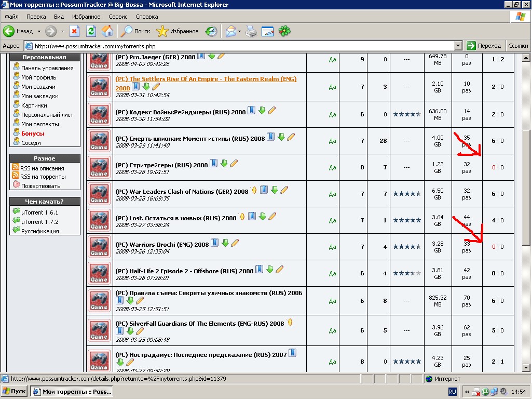Open the Search (Поиск) toolbar button
Image resolution: width=532 pixels, height=400 pixels.
click(135, 31)
